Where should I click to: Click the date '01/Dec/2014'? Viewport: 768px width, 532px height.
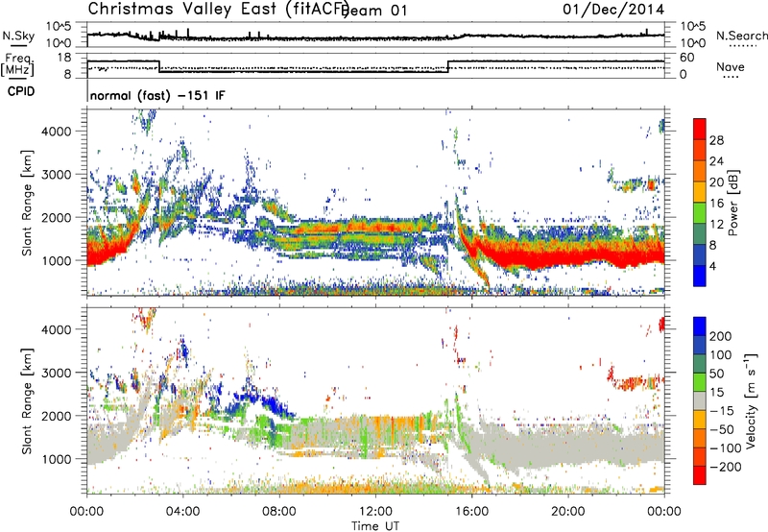tap(613, 9)
